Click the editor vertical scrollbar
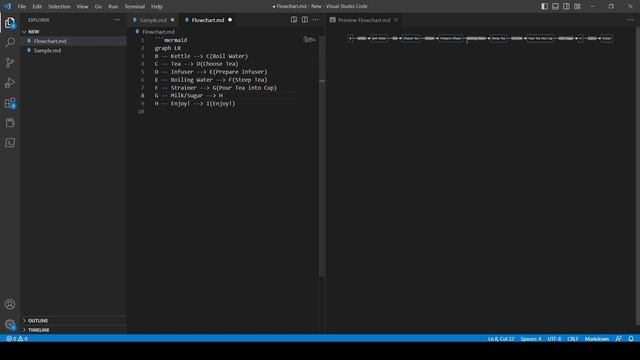Image resolution: width=640 pixels, height=360 pixels. 322,155
